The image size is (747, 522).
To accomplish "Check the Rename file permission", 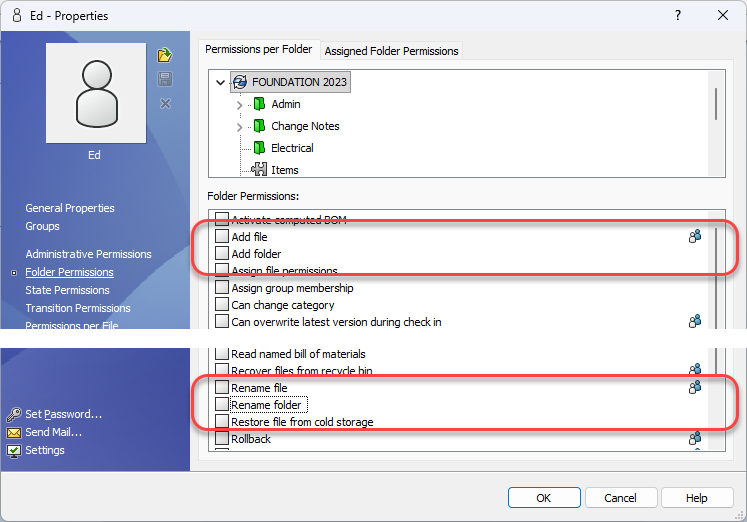I will click(222, 388).
